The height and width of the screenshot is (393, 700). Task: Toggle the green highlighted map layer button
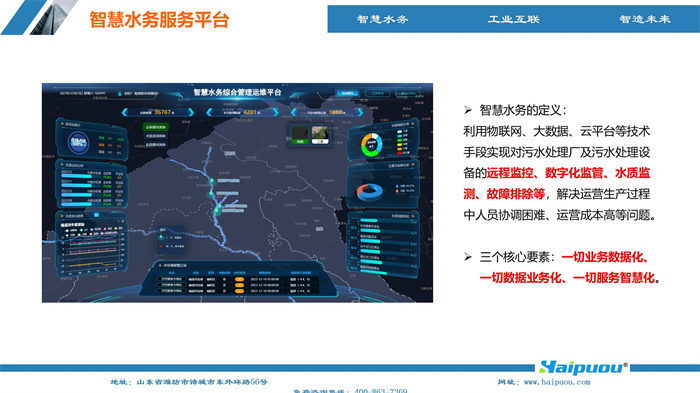155,127
